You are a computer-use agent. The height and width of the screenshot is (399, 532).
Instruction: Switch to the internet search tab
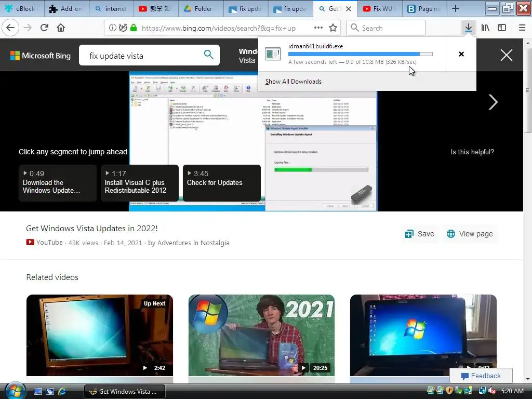click(x=111, y=9)
